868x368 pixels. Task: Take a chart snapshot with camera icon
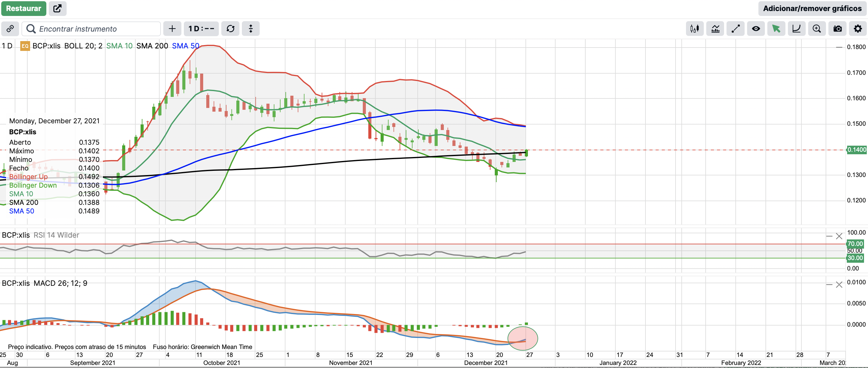pos(837,29)
